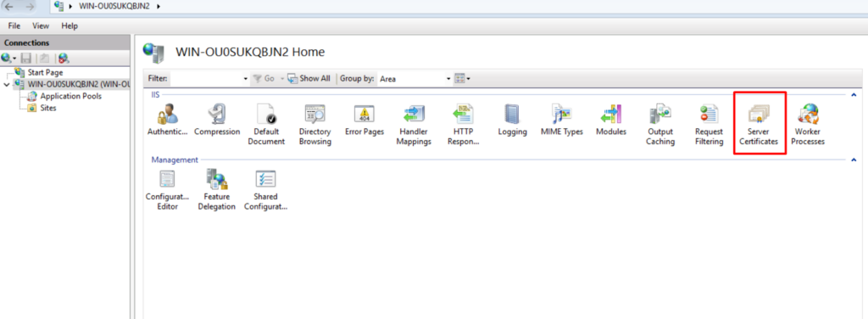Image resolution: width=868 pixels, height=319 pixels.
Task: Open Directory Browsing settings
Action: click(x=315, y=126)
